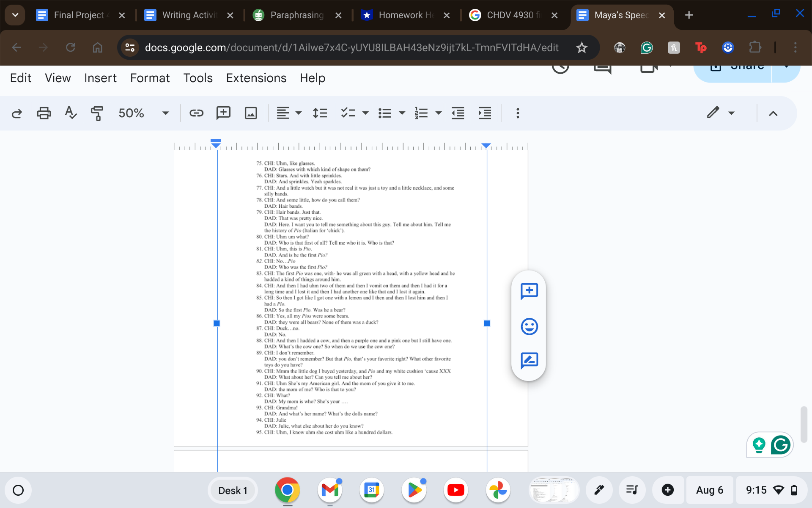Star the document in the address bar

(582, 47)
